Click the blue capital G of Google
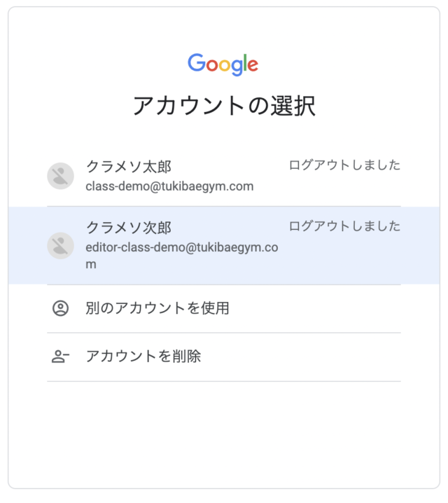The width and height of the screenshot is (448, 503). [x=197, y=62]
